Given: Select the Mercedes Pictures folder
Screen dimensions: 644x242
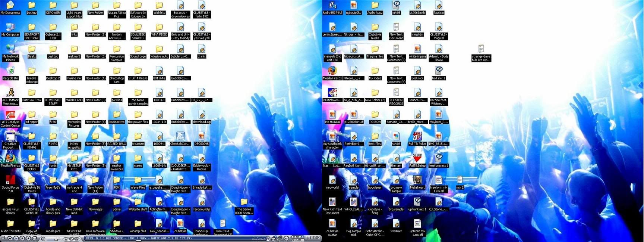Looking at the screenshot, I should tap(74, 119).
